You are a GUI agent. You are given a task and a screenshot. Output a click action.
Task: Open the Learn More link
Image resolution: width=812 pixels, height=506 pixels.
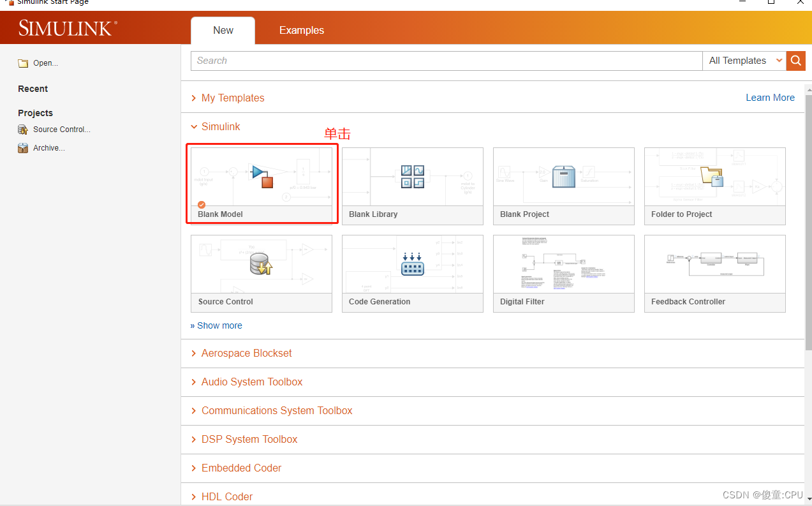(770, 98)
